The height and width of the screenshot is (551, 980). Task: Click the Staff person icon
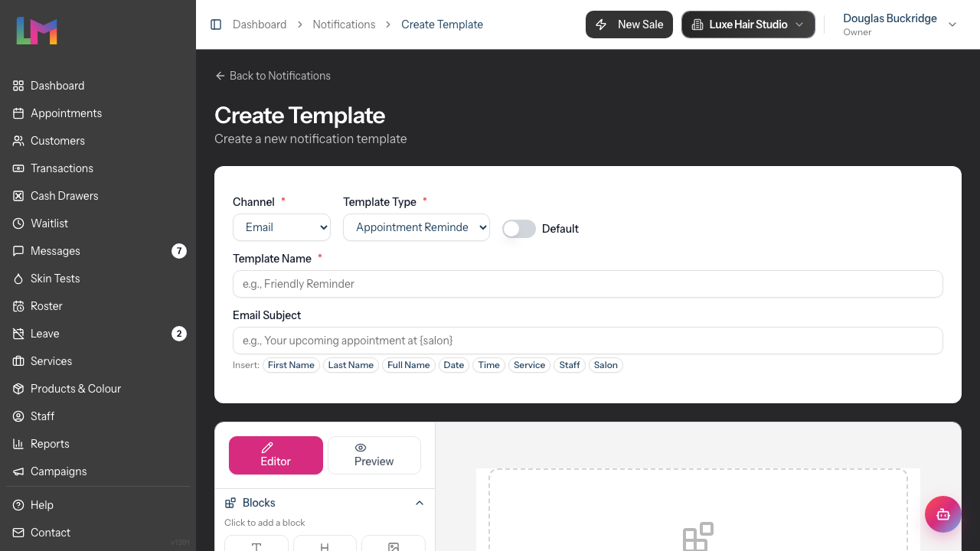coord(18,416)
